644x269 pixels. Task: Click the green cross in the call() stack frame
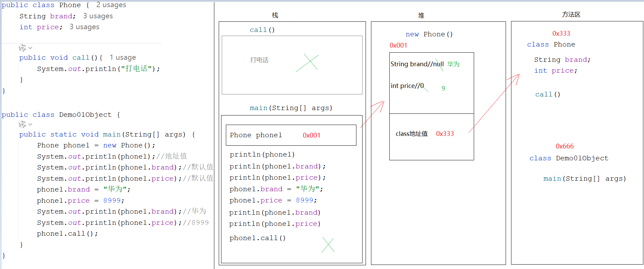[307, 63]
